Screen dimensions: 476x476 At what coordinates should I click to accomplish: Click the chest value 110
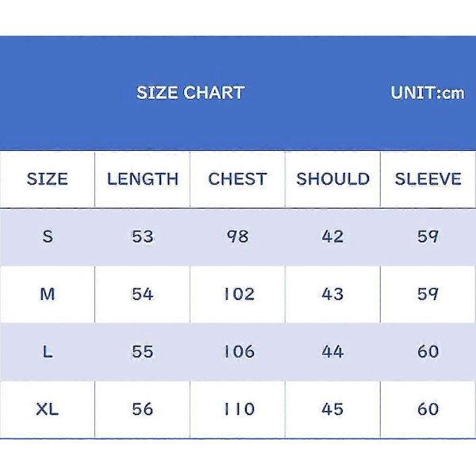[x=239, y=409]
